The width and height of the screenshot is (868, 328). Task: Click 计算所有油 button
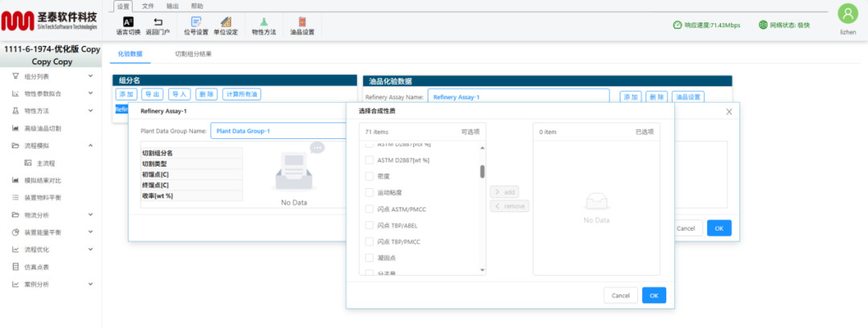click(x=242, y=94)
